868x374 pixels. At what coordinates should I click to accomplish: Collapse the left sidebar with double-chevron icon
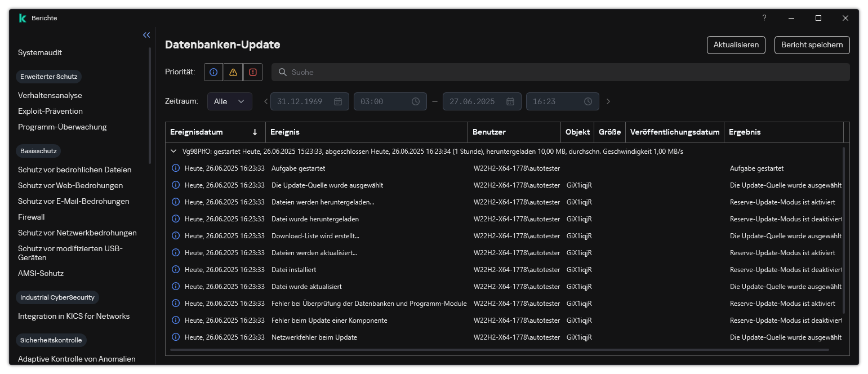pos(146,35)
